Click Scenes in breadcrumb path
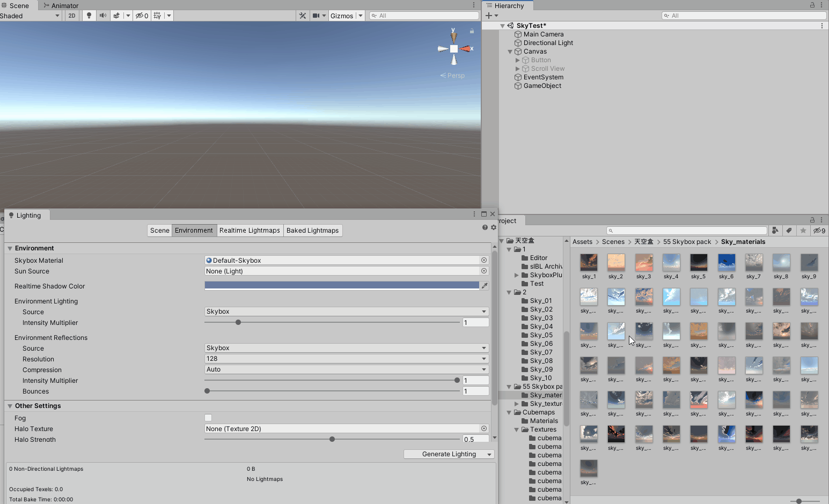The image size is (829, 504). click(613, 242)
